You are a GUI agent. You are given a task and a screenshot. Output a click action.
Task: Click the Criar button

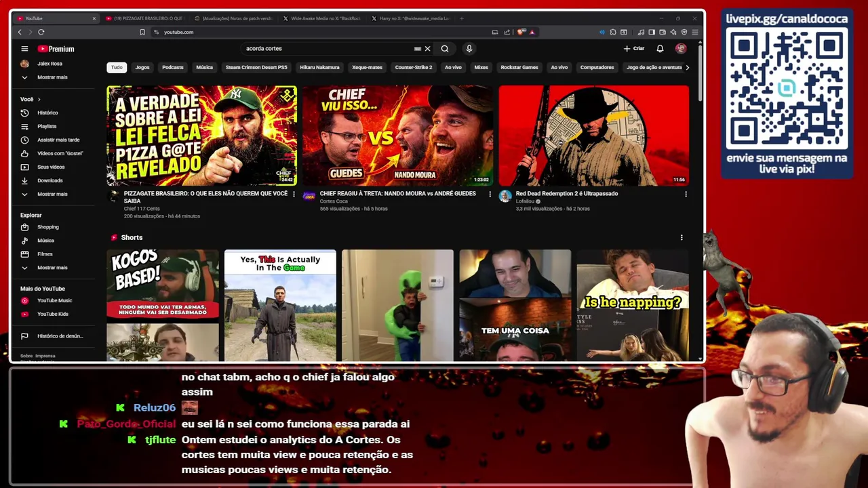click(634, 49)
